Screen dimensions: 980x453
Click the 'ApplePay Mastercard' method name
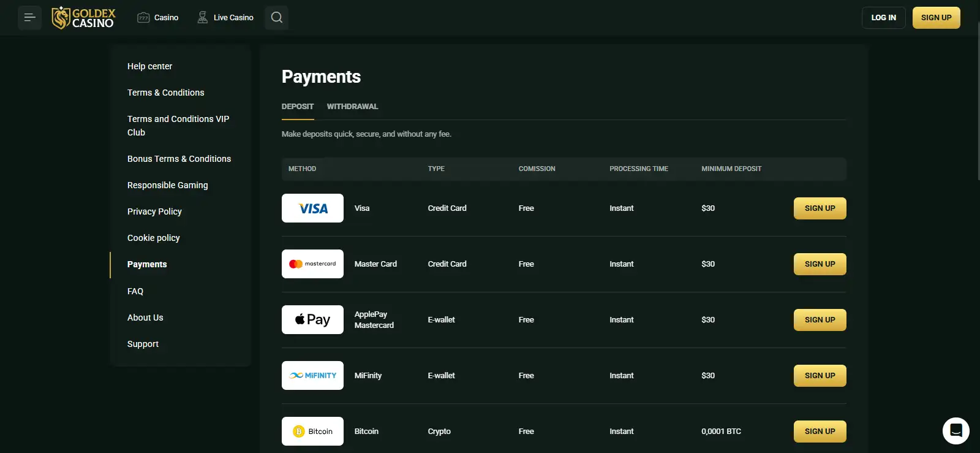tap(374, 320)
